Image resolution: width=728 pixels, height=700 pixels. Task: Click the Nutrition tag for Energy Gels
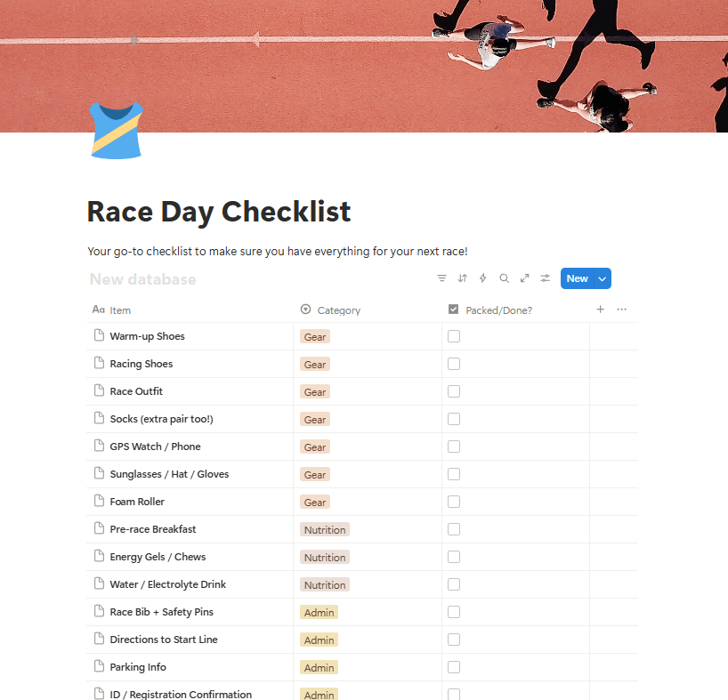point(325,558)
